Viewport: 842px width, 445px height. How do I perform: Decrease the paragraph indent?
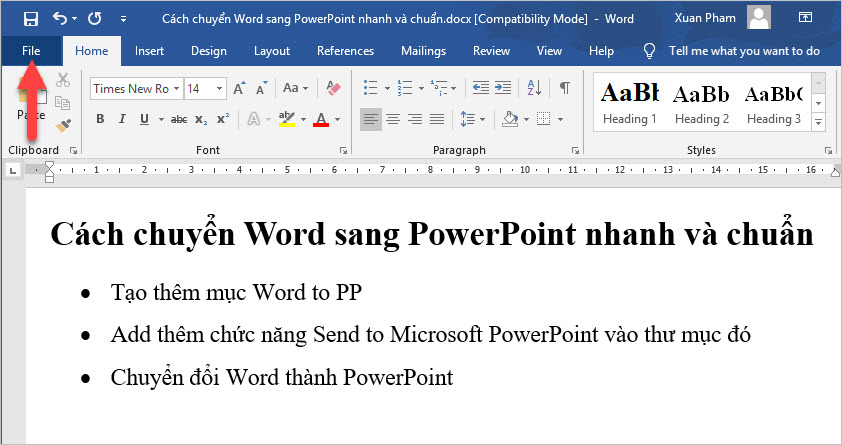pyautogui.click(x=481, y=88)
